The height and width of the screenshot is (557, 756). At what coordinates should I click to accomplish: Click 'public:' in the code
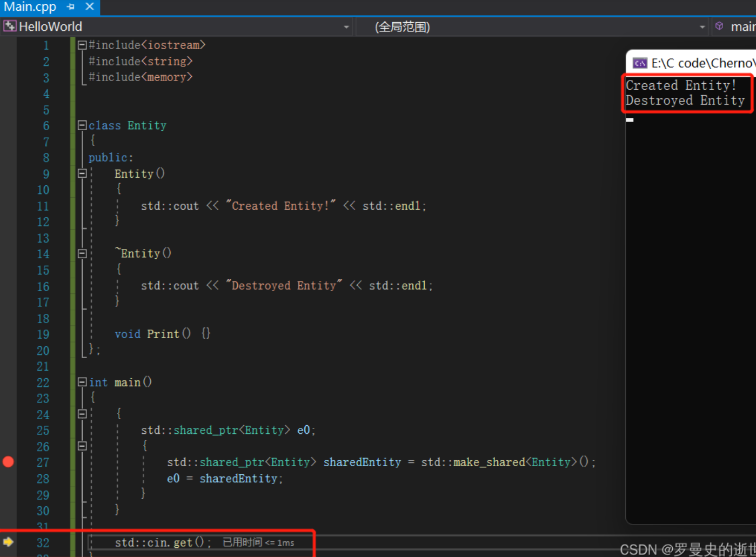pyautogui.click(x=111, y=157)
